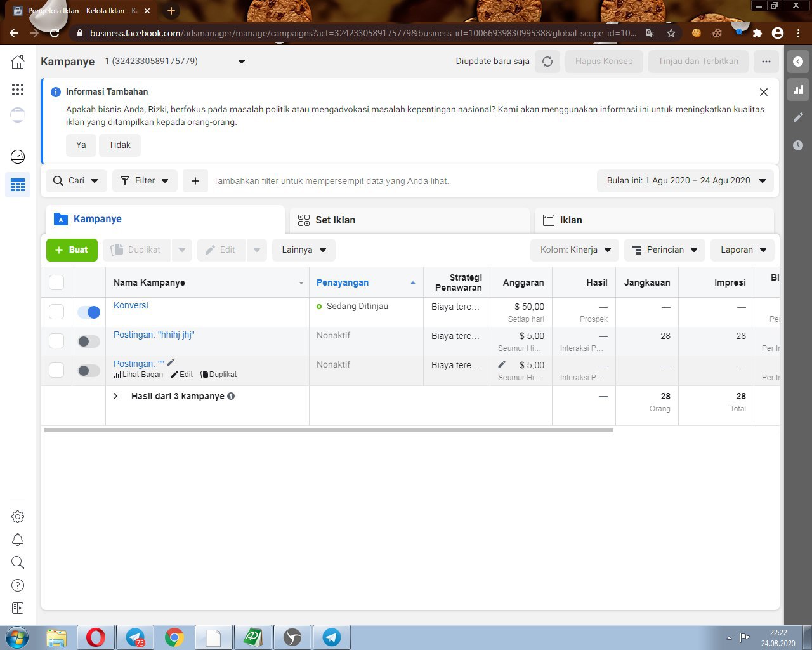Open the Perincian dropdown
The height and width of the screenshot is (650, 812).
(665, 250)
